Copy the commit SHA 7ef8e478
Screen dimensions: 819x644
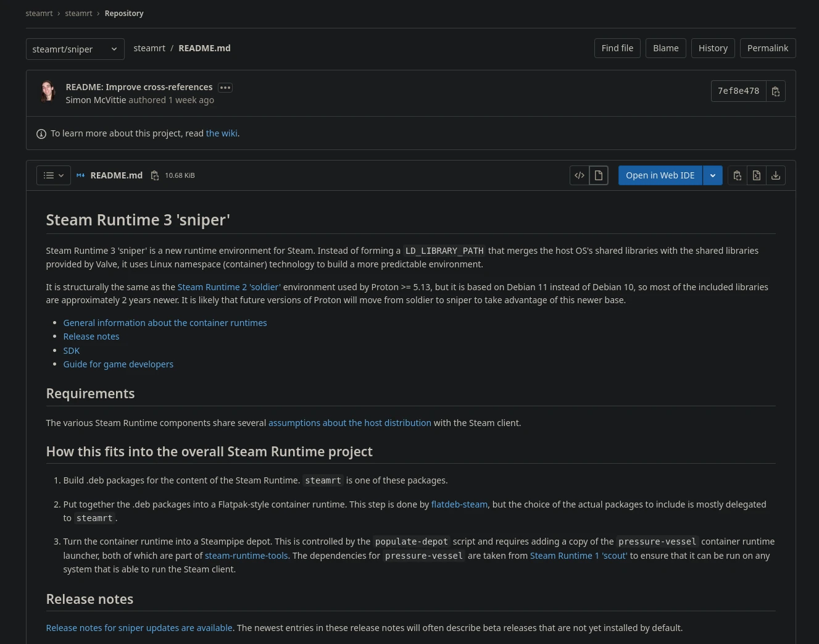[776, 91]
